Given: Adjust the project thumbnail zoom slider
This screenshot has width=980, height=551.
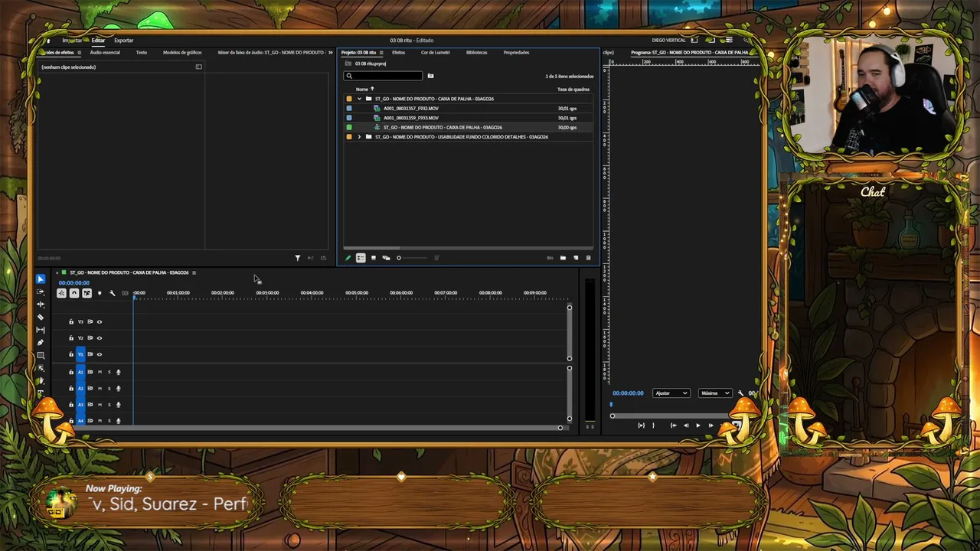Looking at the screenshot, I should click(410, 258).
